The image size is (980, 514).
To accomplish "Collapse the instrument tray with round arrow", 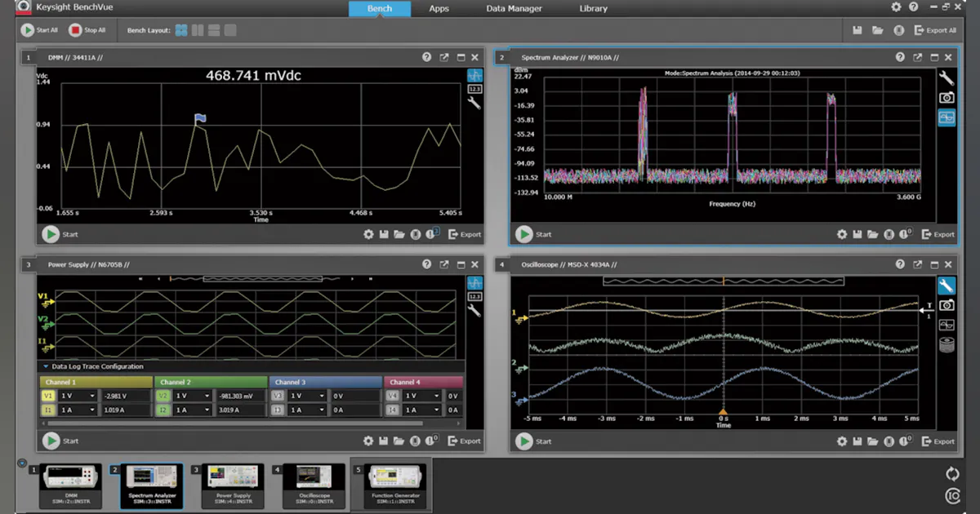I will 22,463.
